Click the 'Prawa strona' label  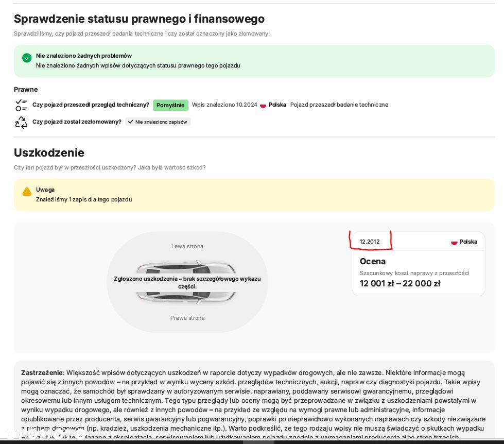pos(187,318)
